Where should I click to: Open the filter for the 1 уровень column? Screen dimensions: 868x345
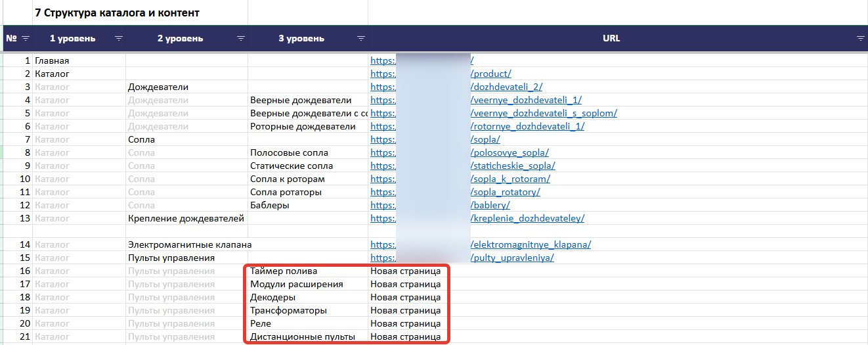(119, 38)
